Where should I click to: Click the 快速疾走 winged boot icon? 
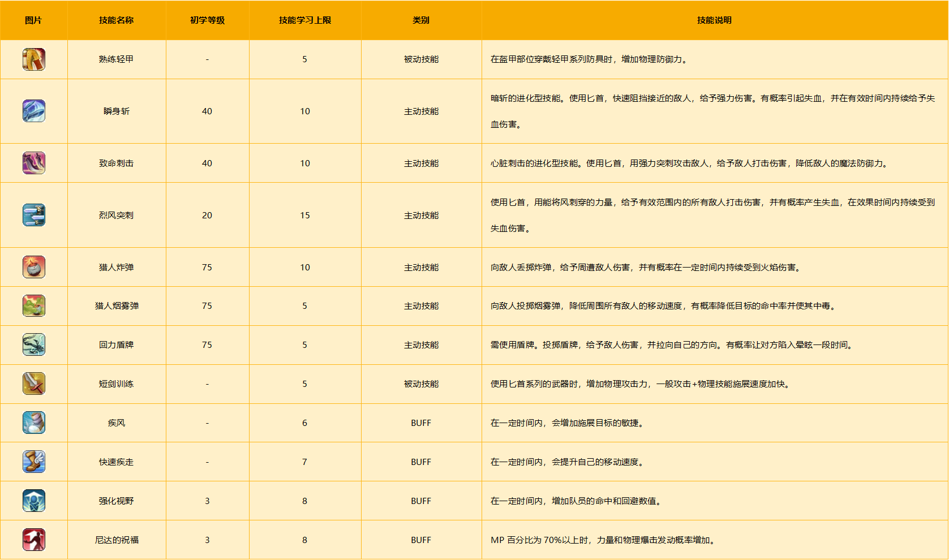(x=34, y=462)
